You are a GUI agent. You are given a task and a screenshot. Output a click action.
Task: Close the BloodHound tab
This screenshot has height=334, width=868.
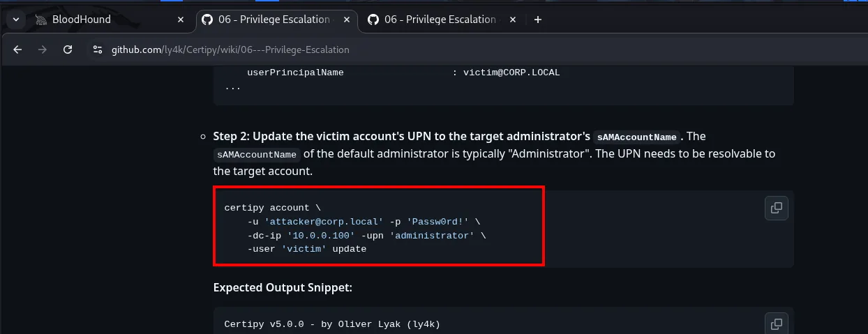(x=181, y=20)
